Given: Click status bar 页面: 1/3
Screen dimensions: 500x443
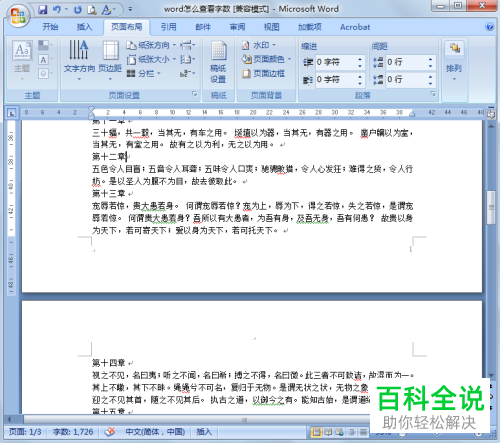Looking at the screenshot, I should [x=25, y=432].
